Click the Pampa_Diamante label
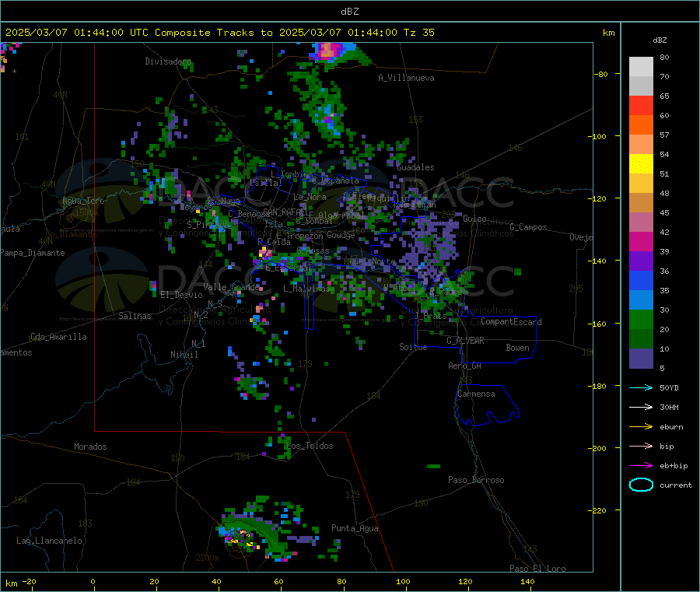Screen dimensions: 700x592 pos(33,253)
